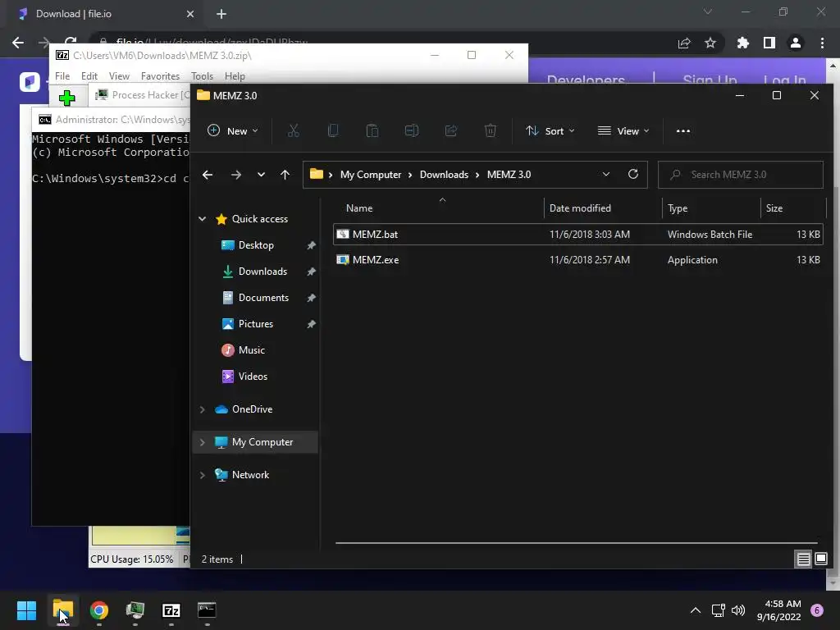Click Command Prompt taskbar icon
Viewport: 840px width, 630px height.
point(208,609)
